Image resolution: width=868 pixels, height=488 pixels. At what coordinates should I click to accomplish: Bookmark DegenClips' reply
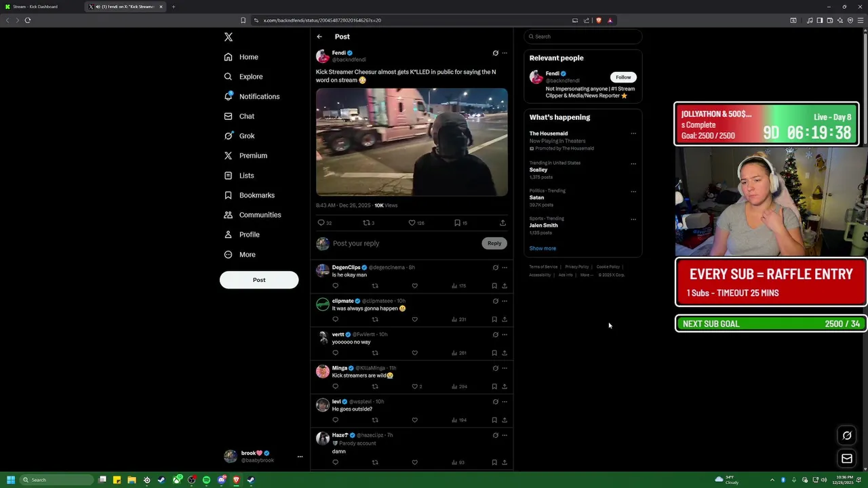click(x=494, y=286)
